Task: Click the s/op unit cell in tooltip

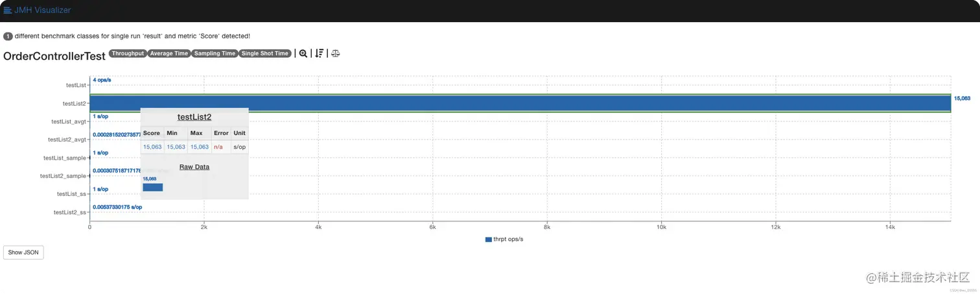Action: click(240, 147)
